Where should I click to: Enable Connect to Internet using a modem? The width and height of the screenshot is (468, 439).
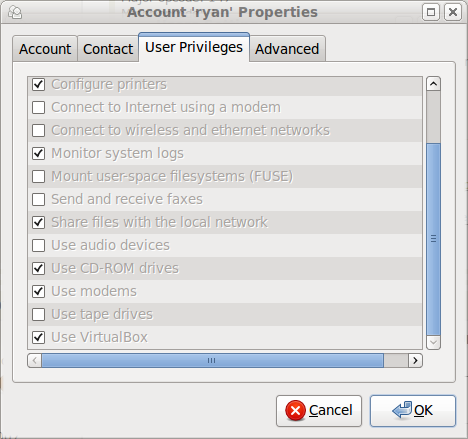pos(39,108)
